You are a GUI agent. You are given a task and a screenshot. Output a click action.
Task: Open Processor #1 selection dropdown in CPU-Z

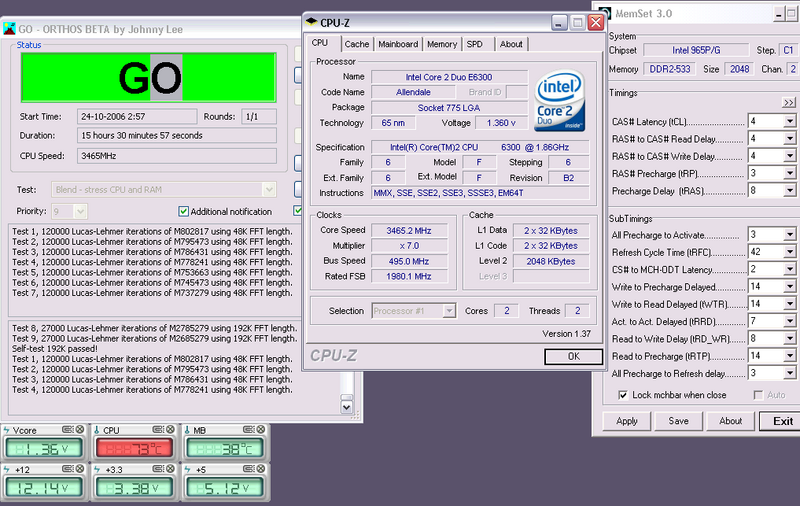pos(449,311)
